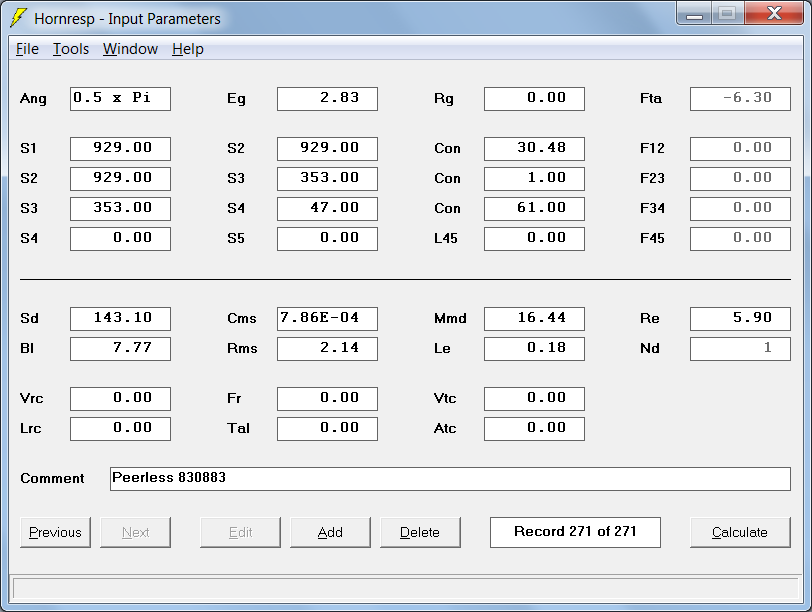
Task: Click the Edit button
Action: [240, 532]
